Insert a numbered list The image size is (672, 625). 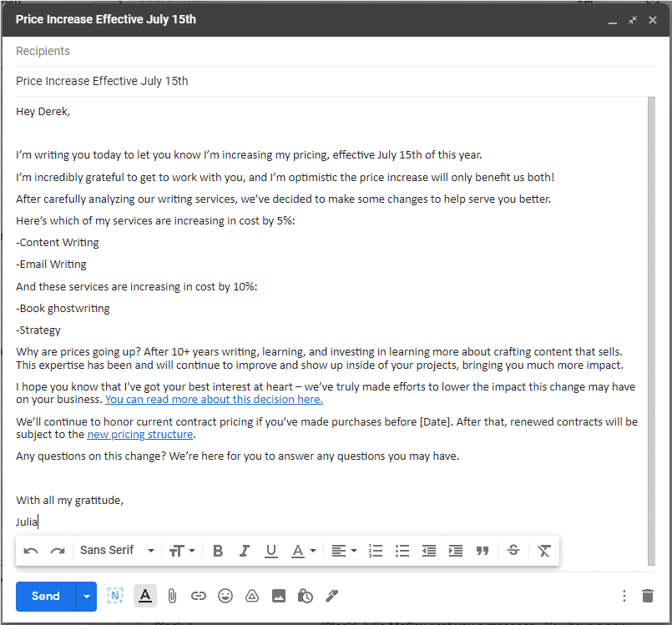coord(376,551)
